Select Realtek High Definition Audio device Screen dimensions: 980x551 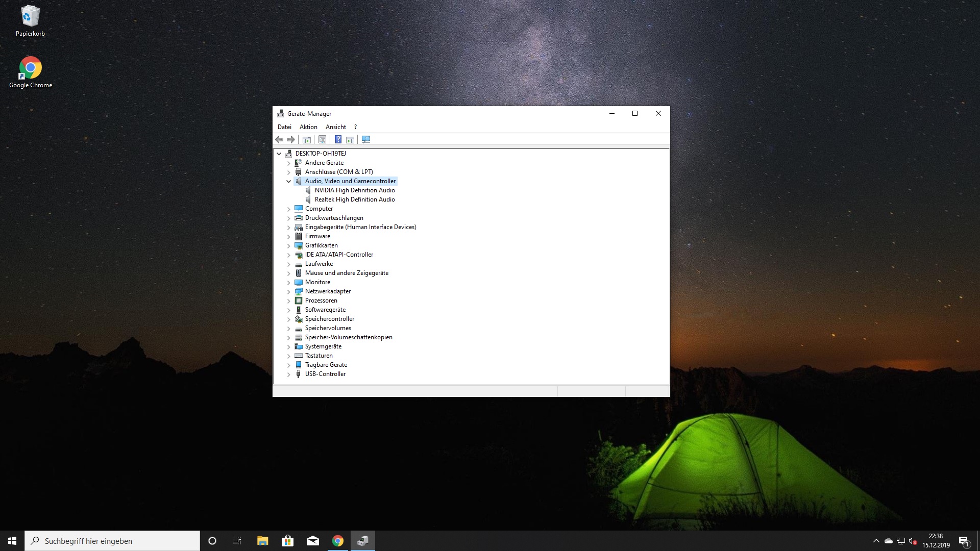pos(355,199)
